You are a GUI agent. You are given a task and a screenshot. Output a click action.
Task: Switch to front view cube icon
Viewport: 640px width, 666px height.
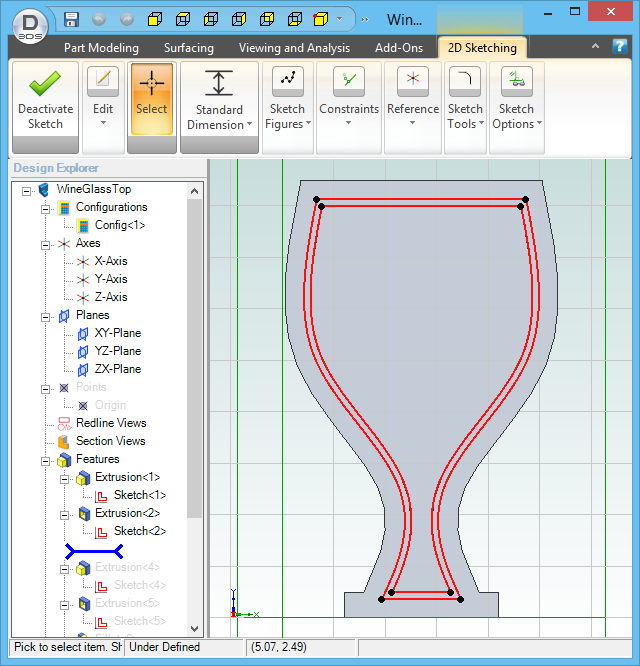[x=155, y=19]
